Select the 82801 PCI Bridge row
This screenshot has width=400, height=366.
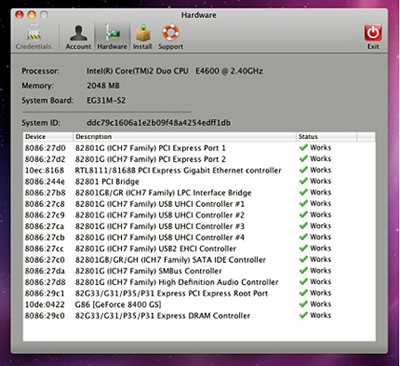(199, 182)
